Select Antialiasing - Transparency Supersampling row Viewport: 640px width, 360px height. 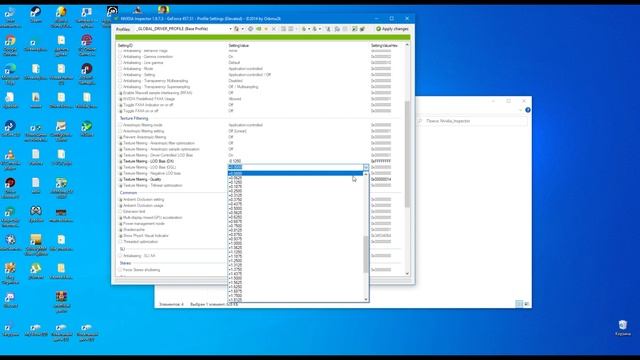coord(260,87)
